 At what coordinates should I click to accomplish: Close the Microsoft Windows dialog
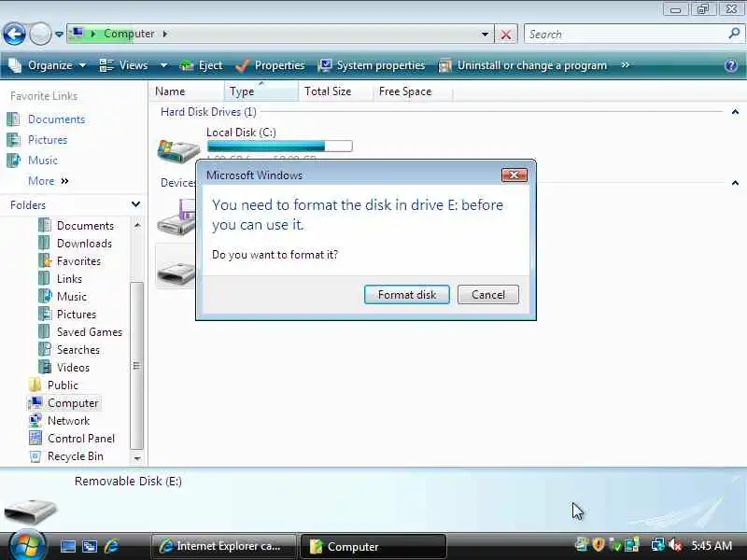(514, 175)
